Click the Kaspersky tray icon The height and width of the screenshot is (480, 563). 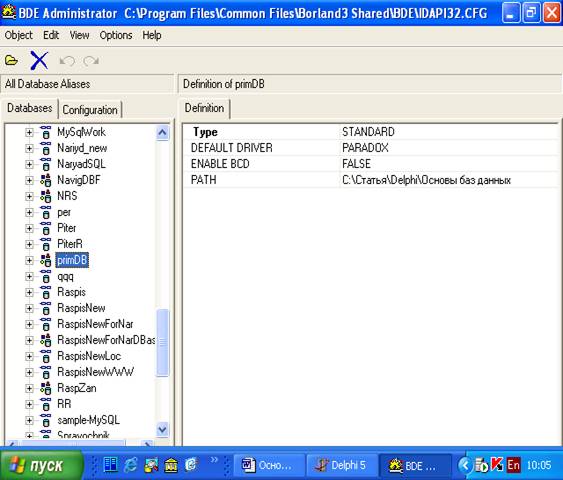pyautogui.click(x=497, y=465)
